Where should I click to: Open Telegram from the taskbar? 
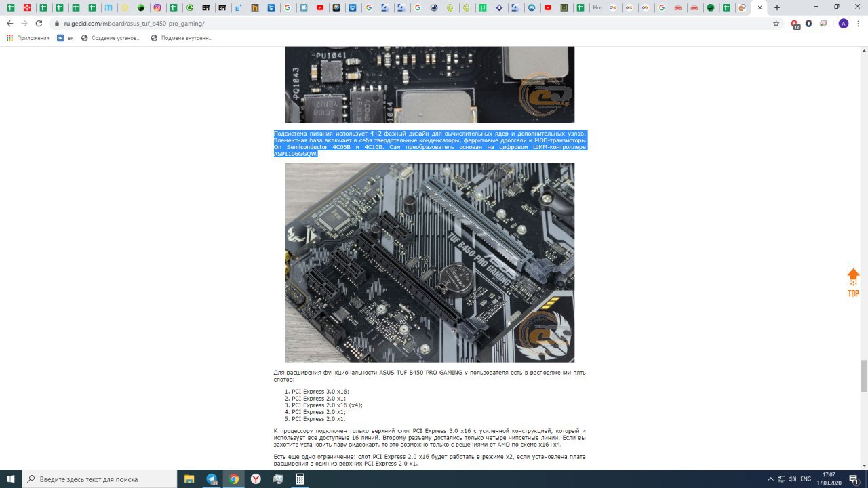point(212,479)
